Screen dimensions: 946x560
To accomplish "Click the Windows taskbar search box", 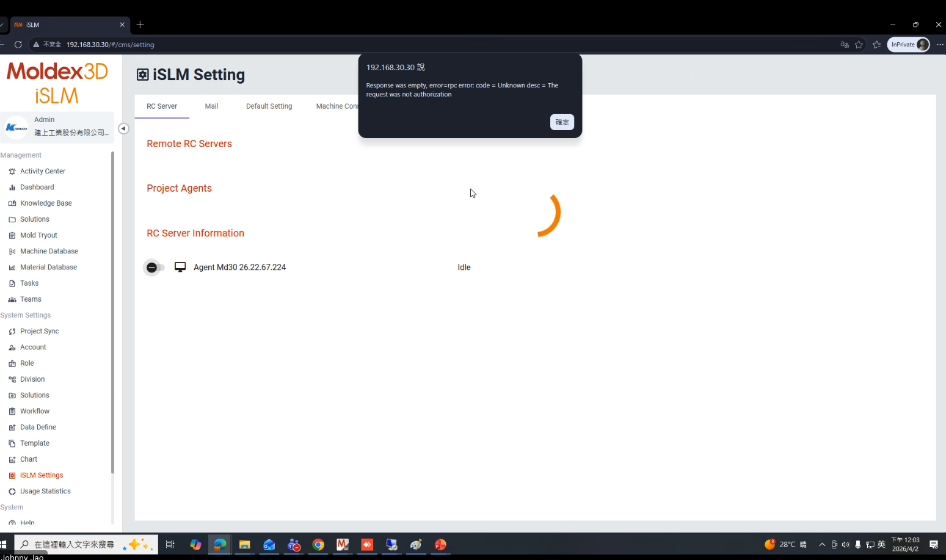I will 73,544.
